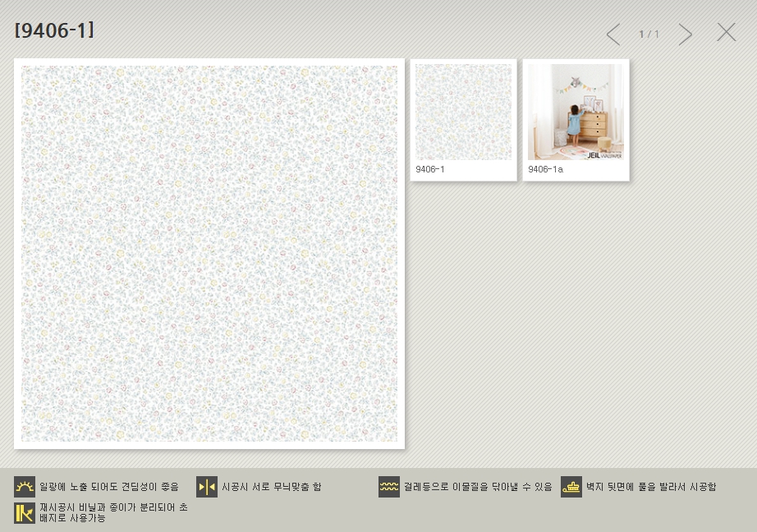Click the 1 / 1 page counter
The image size is (757, 532).
pyautogui.click(x=649, y=34)
